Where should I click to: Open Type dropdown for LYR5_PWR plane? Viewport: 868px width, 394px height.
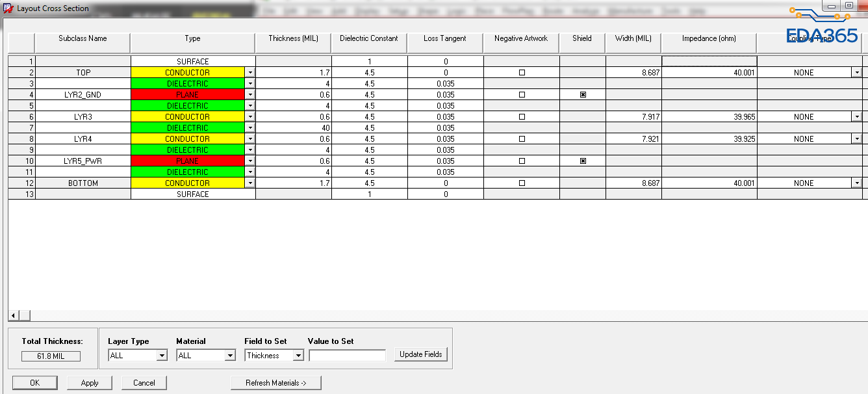[250, 161]
